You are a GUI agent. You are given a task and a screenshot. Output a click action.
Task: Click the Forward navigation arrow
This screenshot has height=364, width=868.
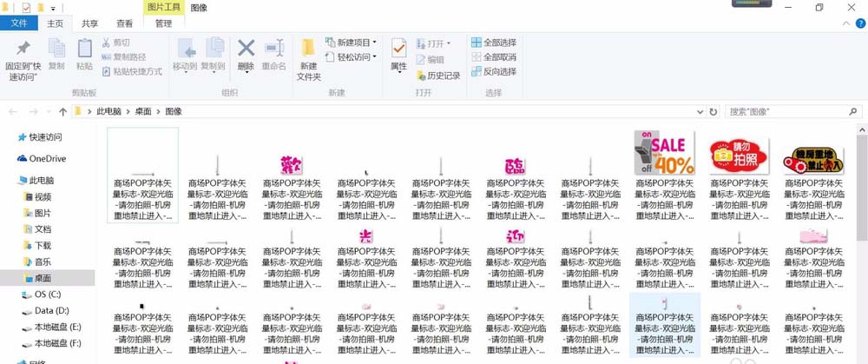[33, 111]
